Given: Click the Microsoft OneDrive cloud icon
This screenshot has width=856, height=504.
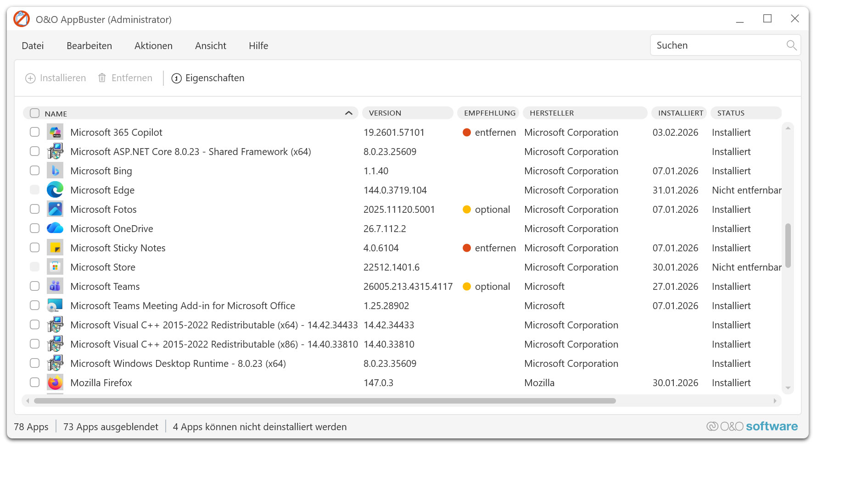Looking at the screenshot, I should coord(55,228).
